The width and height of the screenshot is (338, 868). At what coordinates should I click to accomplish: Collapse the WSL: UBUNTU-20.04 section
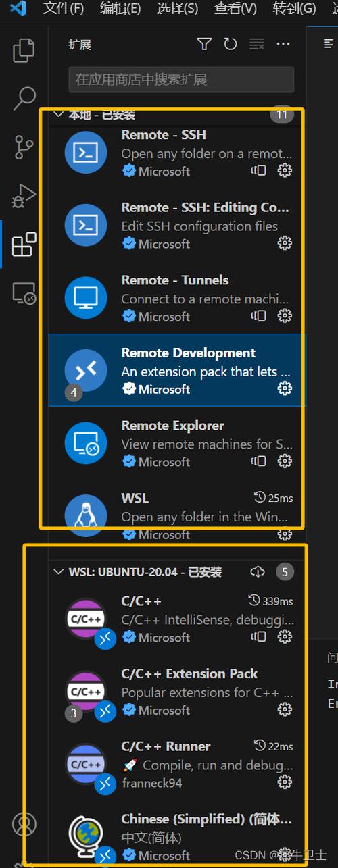point(58,572)
